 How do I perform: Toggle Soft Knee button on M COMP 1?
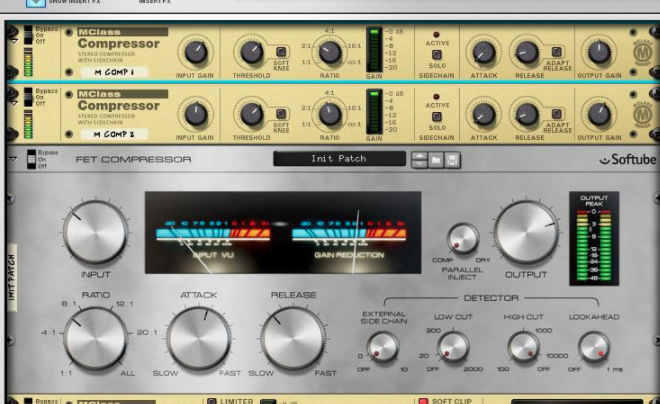(x=281, y=52)
